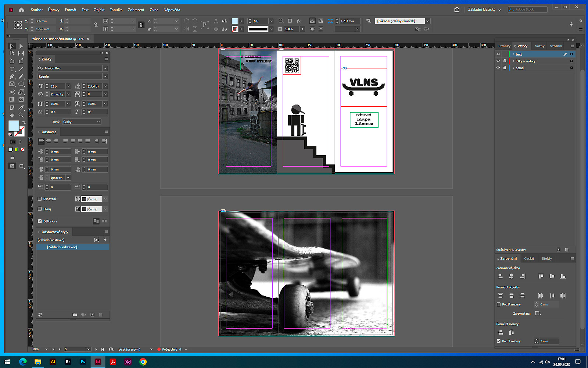This screenshot has height=368, width=588.
Task: Activate the Eyedropper tool
Action: [21, 107]
